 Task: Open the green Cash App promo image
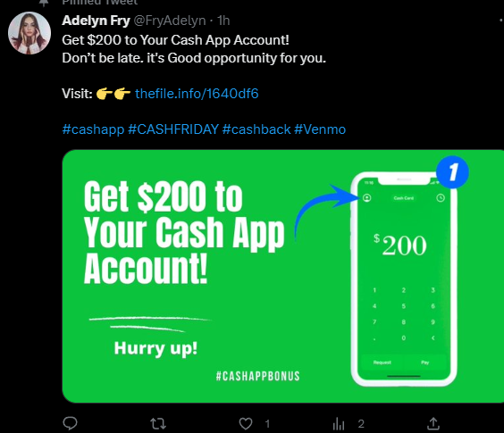(x=283, y=276)
